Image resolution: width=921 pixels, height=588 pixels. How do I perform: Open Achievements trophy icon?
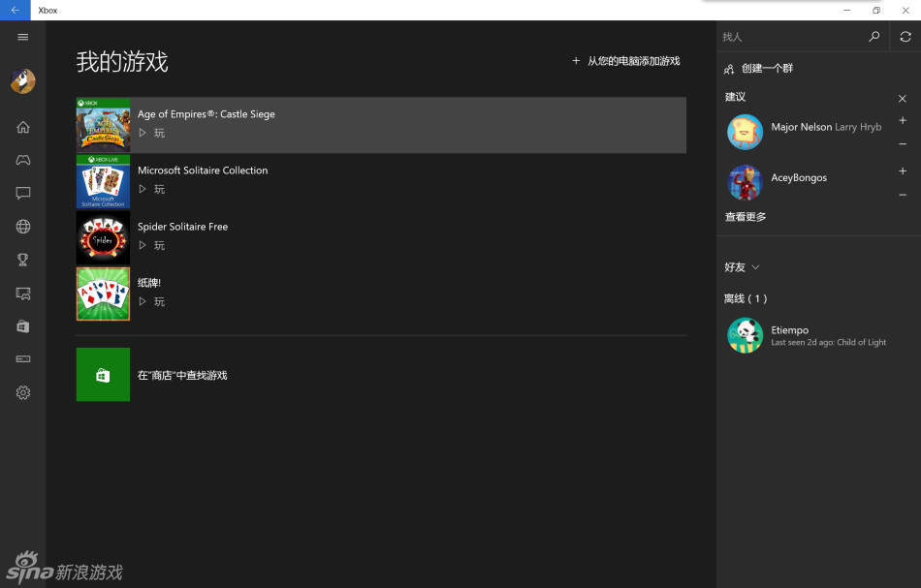click(x=23, y=260)
